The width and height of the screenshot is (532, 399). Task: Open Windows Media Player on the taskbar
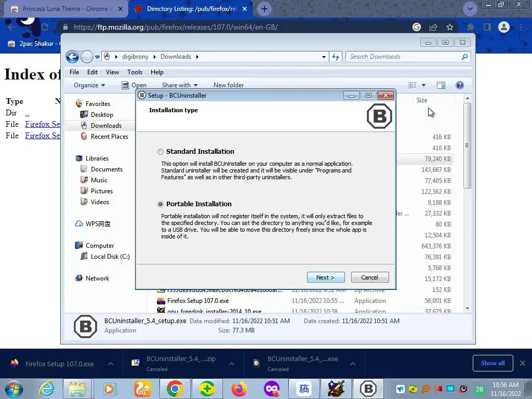point(109,389)
